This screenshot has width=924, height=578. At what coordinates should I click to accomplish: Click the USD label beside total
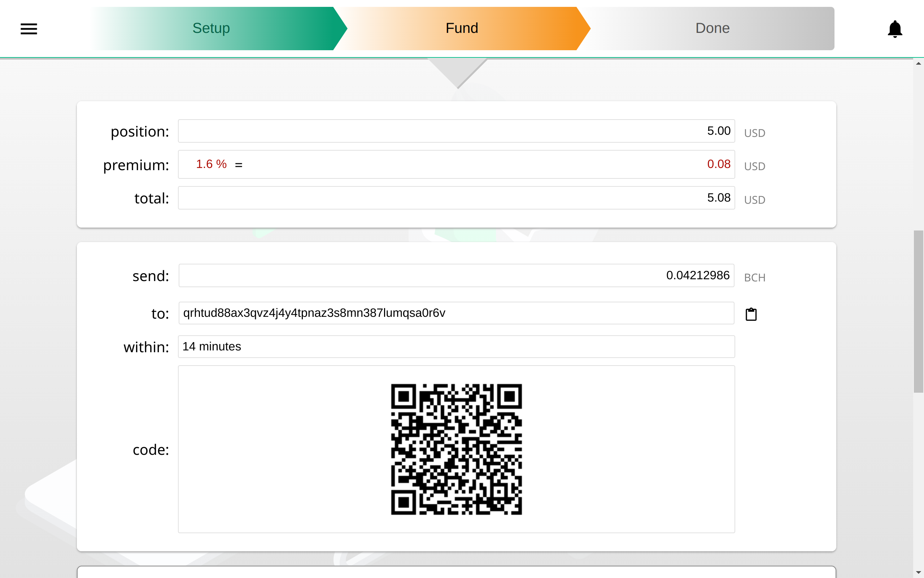click(x=754, y=200)
